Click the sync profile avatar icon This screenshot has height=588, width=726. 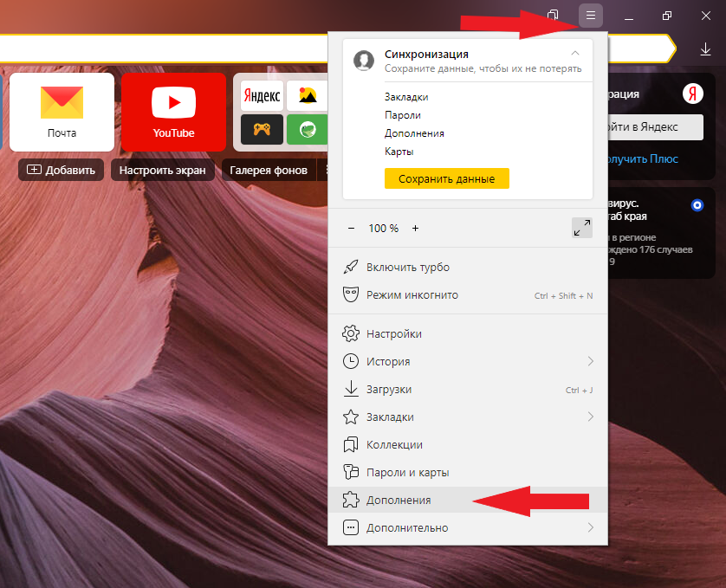tap(364, 60)
